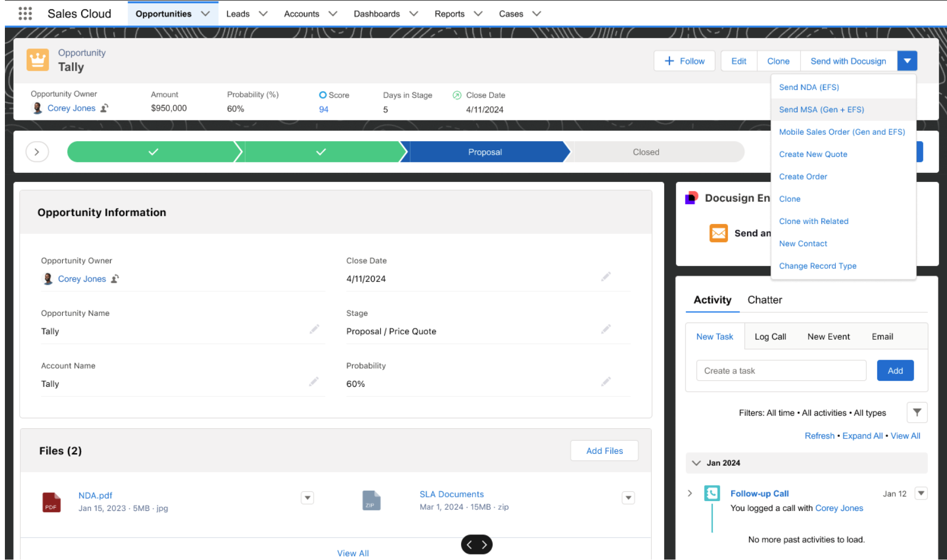
Task: Click the Follow button
Action: point(685,61)
